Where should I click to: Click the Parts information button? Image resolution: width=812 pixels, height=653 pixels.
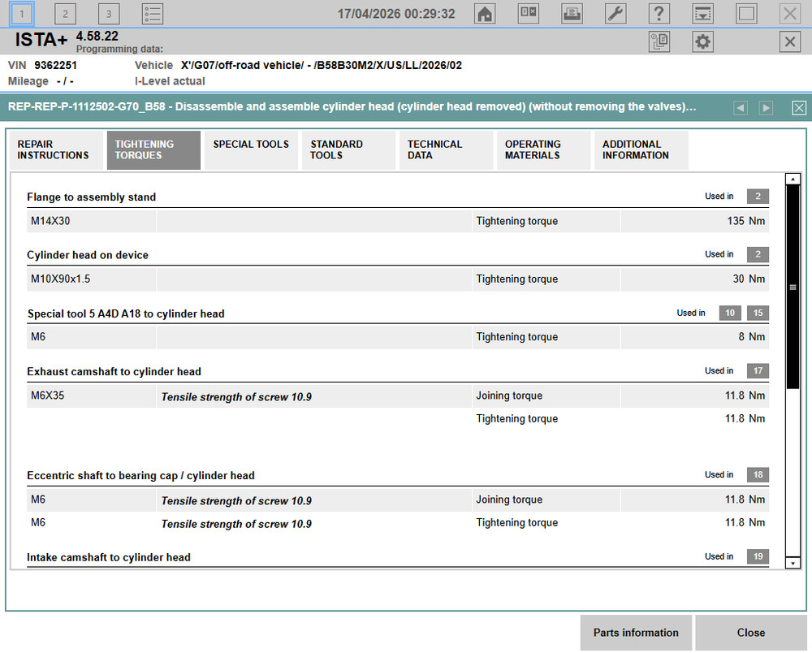(x=636, y=633)
